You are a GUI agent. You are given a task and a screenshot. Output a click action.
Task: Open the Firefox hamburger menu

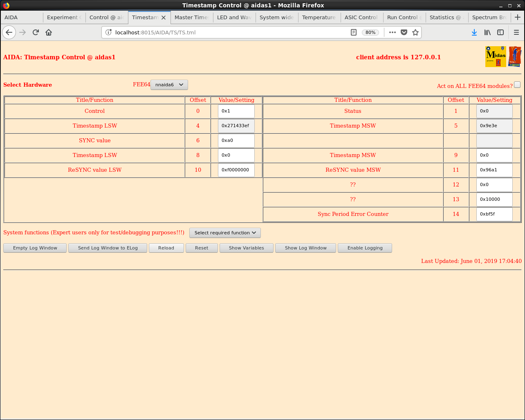click(516, 32)
